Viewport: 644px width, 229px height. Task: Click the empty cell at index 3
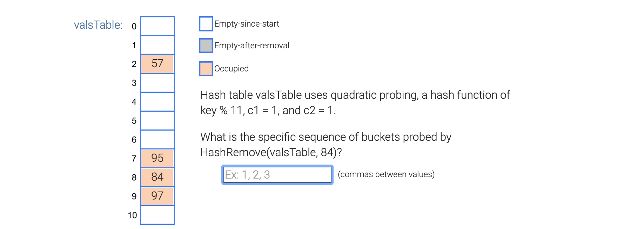[157, 82]
